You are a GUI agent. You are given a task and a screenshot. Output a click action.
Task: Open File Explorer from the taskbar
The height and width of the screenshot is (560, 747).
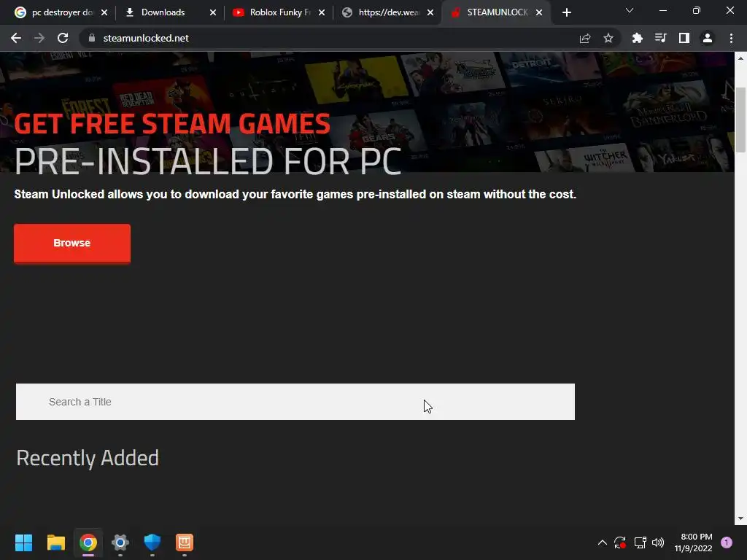coord(55,542)
